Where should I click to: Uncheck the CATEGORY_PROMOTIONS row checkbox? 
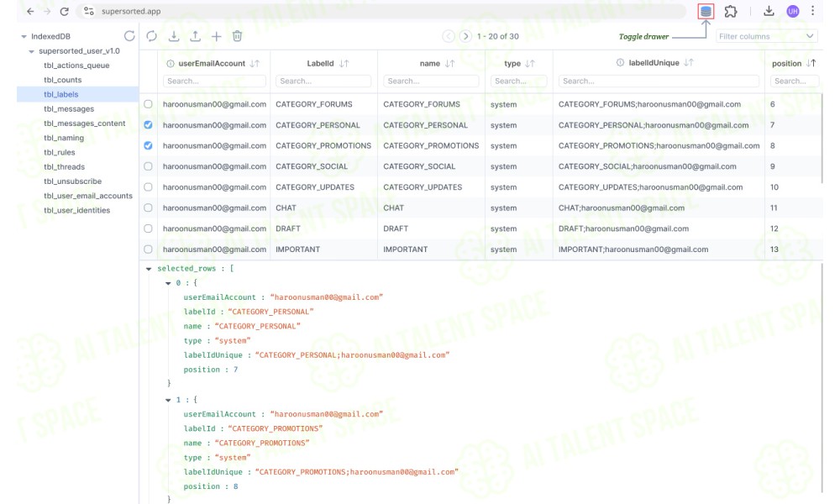point(148,145)
